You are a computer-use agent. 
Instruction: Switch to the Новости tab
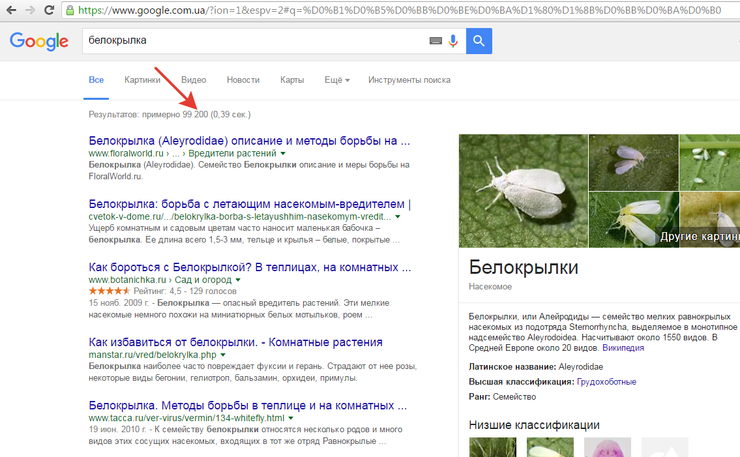click(243, 80)
